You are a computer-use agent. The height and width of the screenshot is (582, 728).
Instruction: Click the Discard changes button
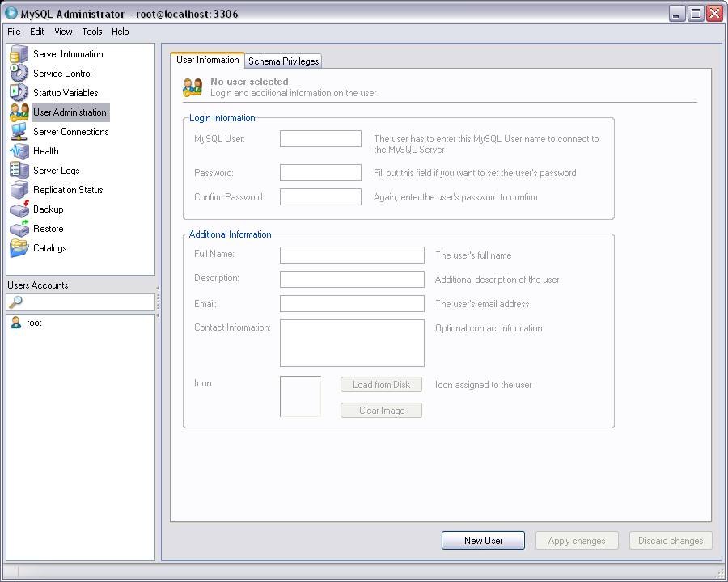point(671,540)
